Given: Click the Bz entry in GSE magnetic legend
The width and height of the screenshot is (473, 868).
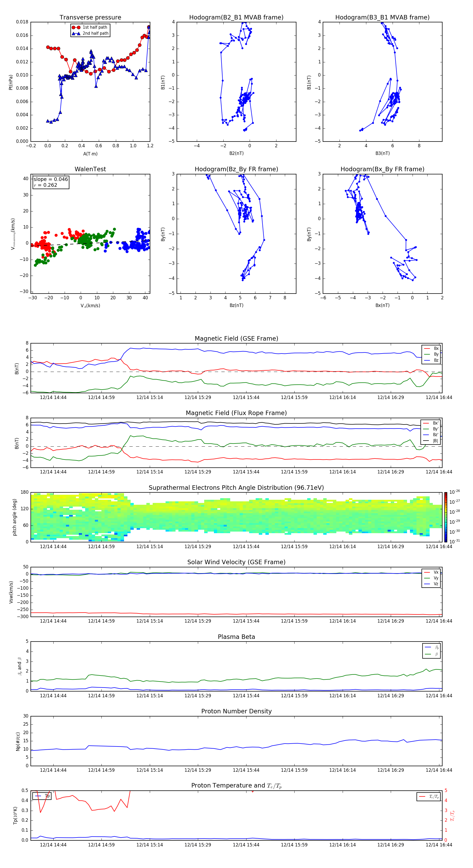Looking at the screenshot, I should click(x=431, y=361).
